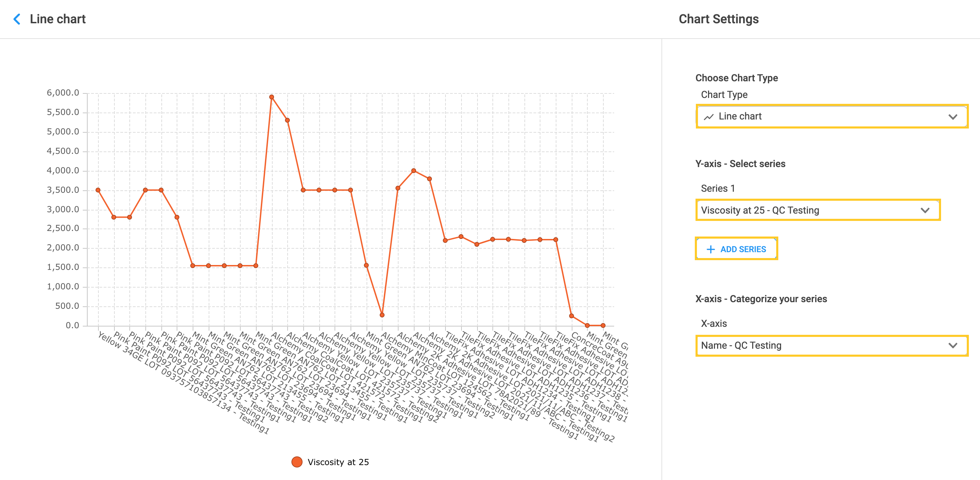Click the plus icon in Add Series
980x480 pixels.
click(710, 249)
